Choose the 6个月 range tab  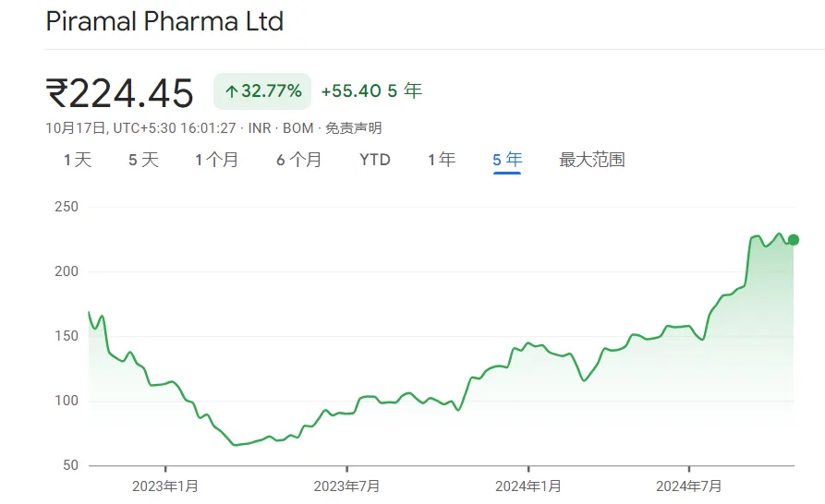(x=298, y=160)
